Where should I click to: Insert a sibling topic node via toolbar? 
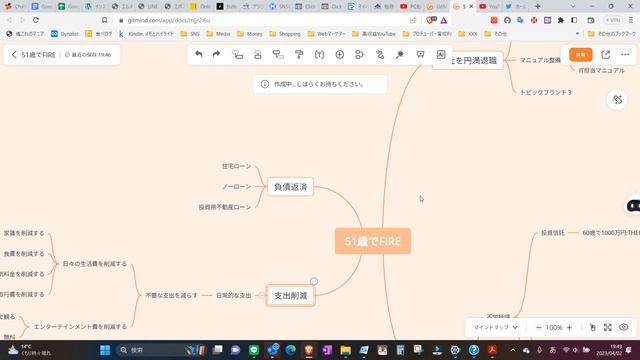[x=258, y=54]
